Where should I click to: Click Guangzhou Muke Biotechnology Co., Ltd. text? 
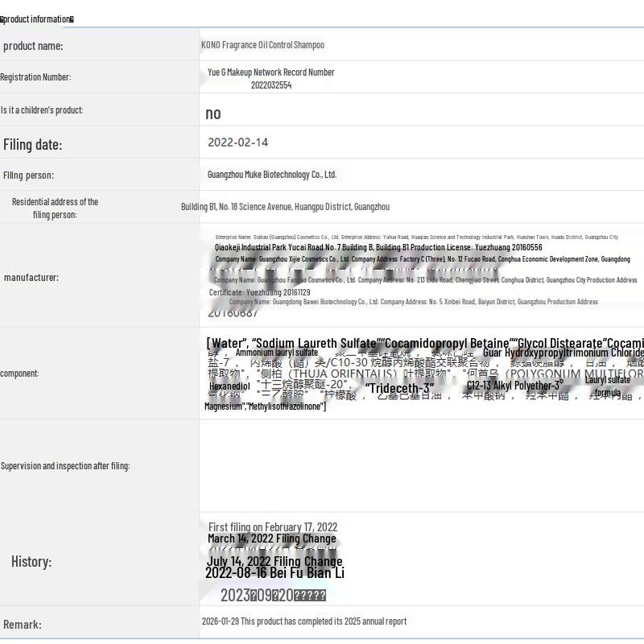[272, 175]
